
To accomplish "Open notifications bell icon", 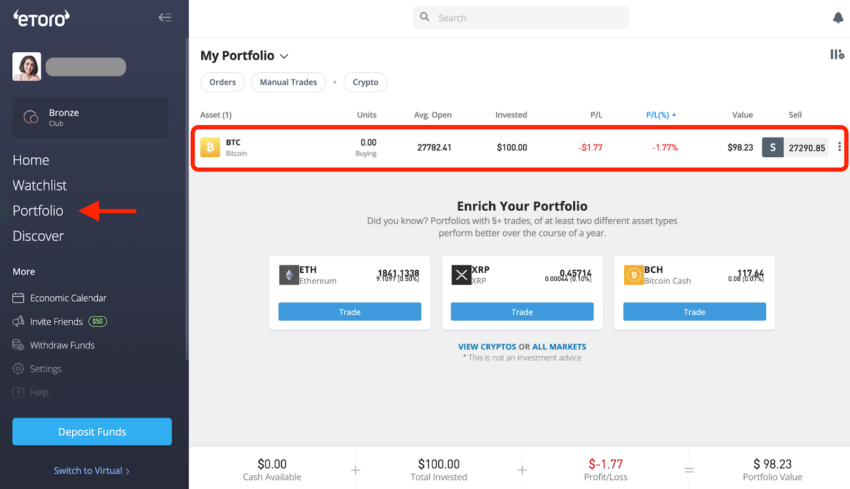I will coord(838,18).
